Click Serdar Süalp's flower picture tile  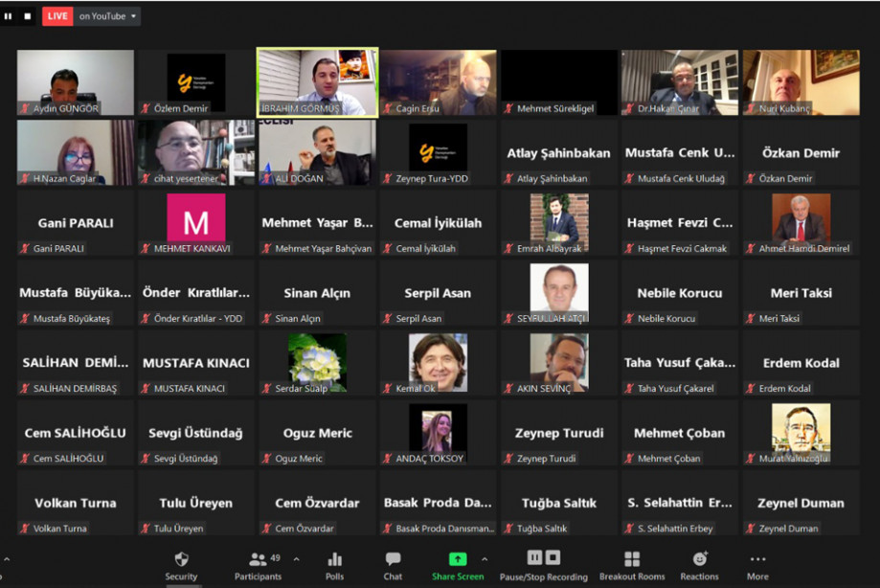(x=317, y=363)
